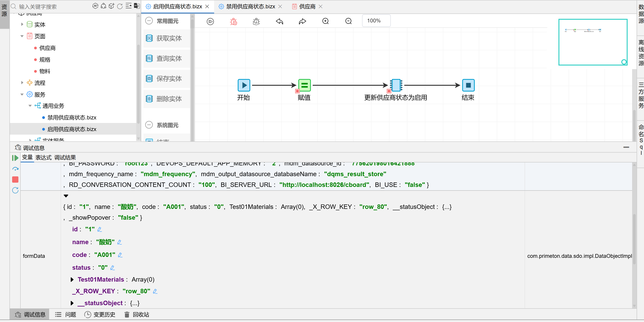The height and width of the screenshot is (322, 644).
Task: Click the run service playback icon
Action: click(x=210, y=22)
